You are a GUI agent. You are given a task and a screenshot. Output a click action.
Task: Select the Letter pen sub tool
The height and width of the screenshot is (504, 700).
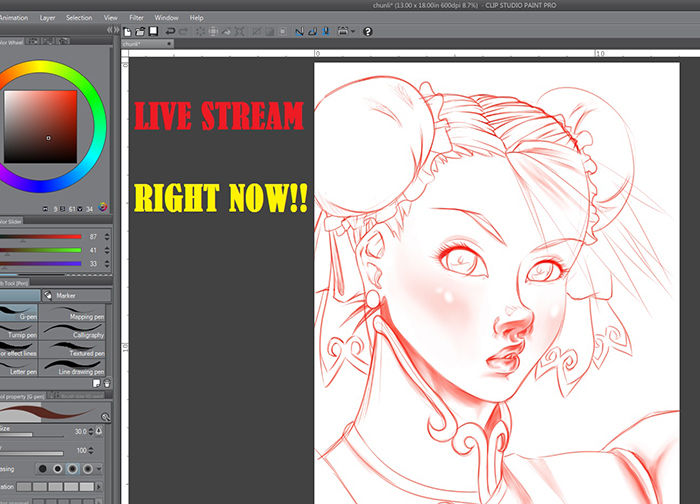coord(19,367)
